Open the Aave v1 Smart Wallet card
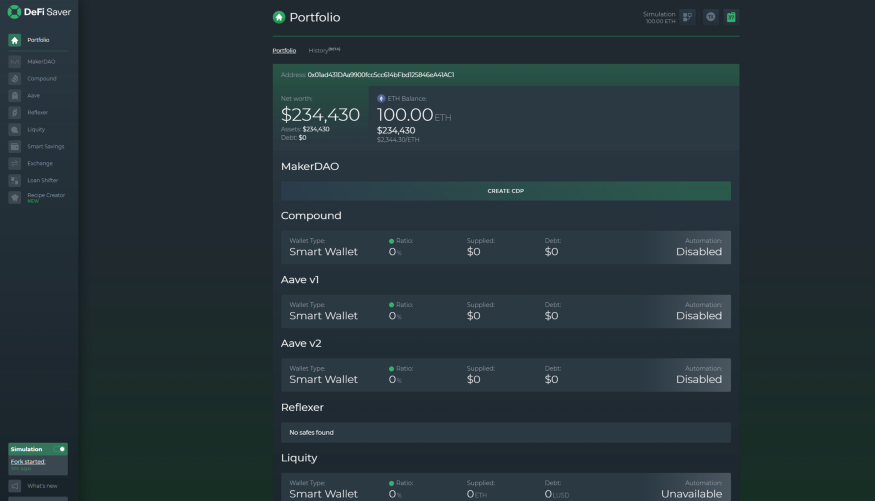Image resolution: width=875 pixels, height=501 pixels. pyautogui.click(x=506, y=311)
